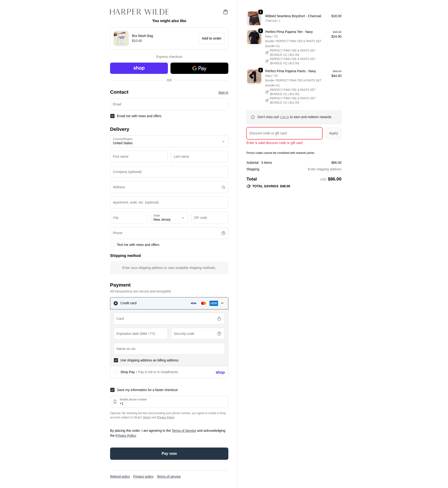
Task: Click the security code help icon
Action: point(219,334)
